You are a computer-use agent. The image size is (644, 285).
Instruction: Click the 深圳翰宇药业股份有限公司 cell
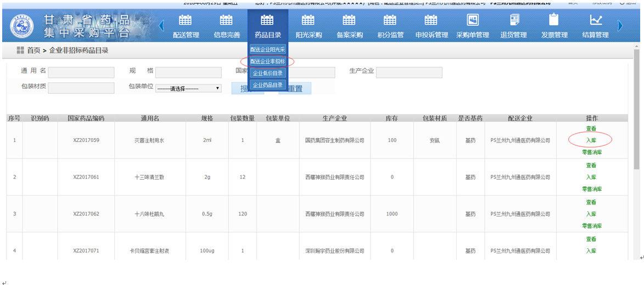(x=335, y=250)
